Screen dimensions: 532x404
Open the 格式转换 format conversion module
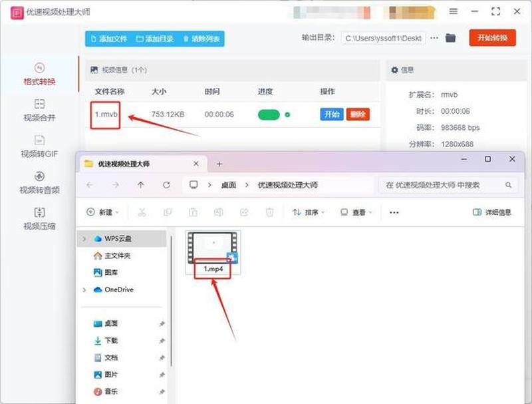point(39,74)
